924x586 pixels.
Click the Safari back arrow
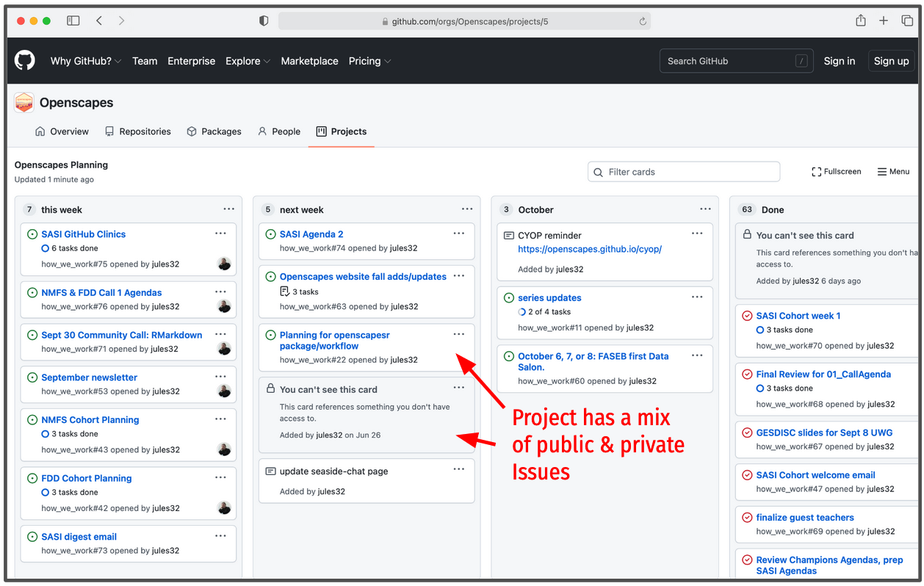coord(99,21)
